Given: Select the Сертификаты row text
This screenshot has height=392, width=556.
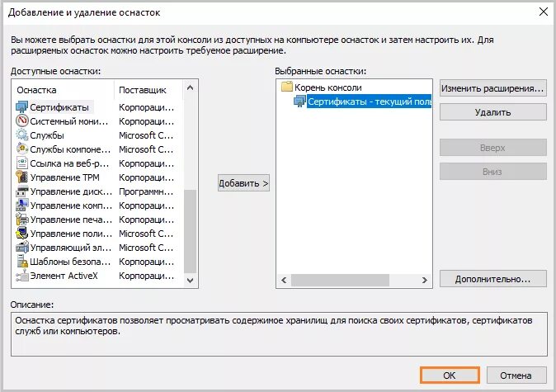Looking at the screenshot, I should 59,107.
